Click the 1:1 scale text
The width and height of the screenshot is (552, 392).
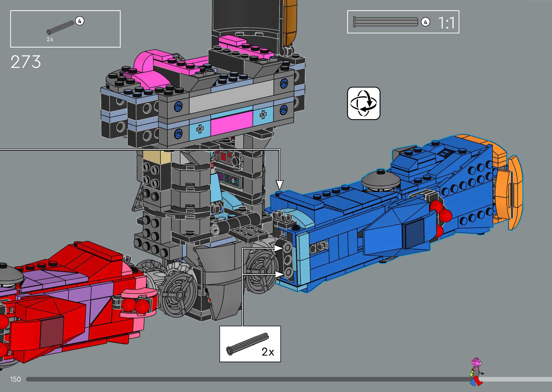pyautogui.click(x=446, y=23)
